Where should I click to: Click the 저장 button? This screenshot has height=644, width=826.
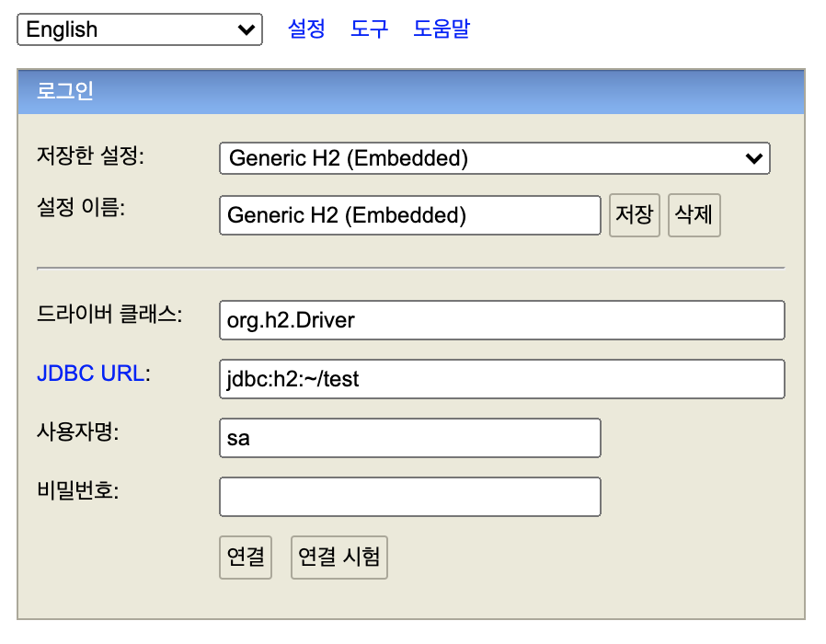click(635, 215)
